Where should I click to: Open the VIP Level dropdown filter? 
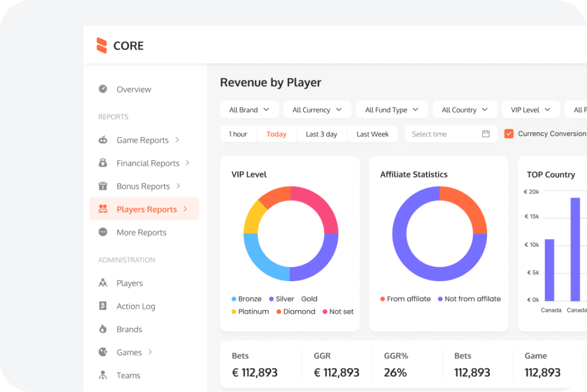click(531, 109)
